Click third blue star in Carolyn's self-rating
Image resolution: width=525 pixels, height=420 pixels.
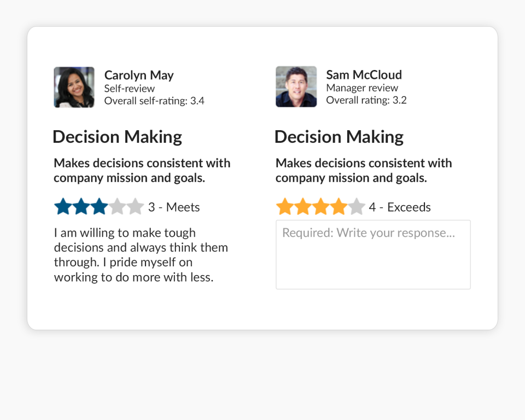coord(99,207)
